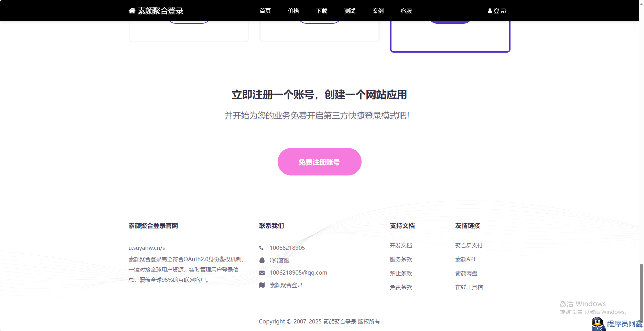Click the Copyright 2007-2025 footer text
This screenshot has width=644, height=331.
(319, 321)
